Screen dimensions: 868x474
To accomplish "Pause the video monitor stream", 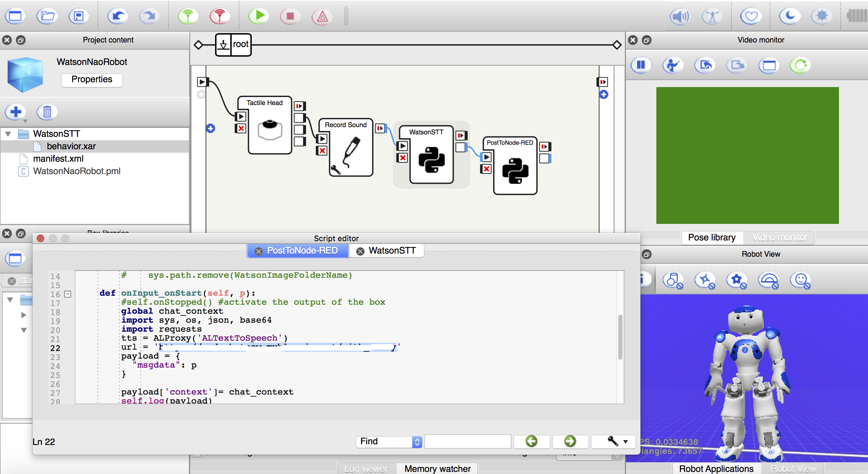I will (x=641, y=65).
